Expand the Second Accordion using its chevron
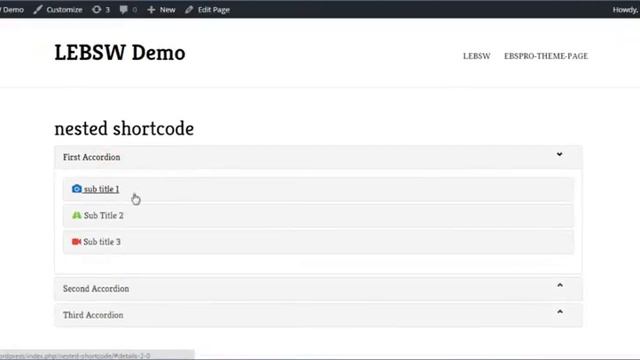The height and width of the screenshot is (360, 640). coord(560,285)
